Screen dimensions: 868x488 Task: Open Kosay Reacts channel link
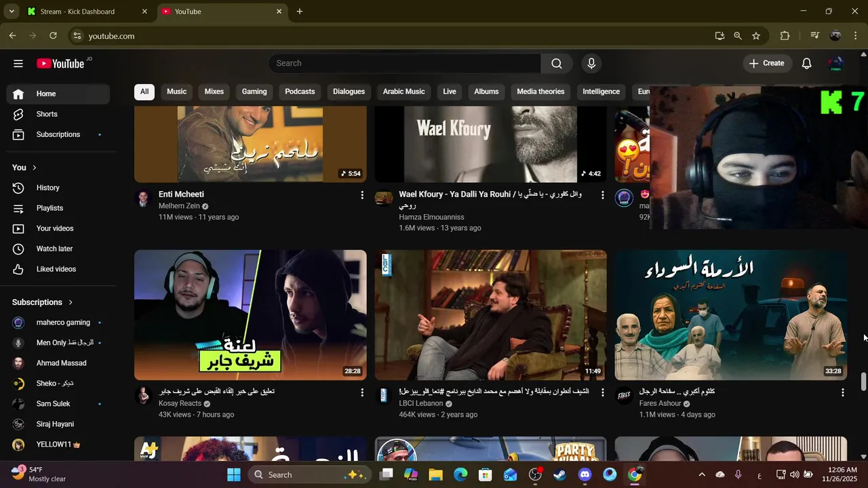coord(180,403)
